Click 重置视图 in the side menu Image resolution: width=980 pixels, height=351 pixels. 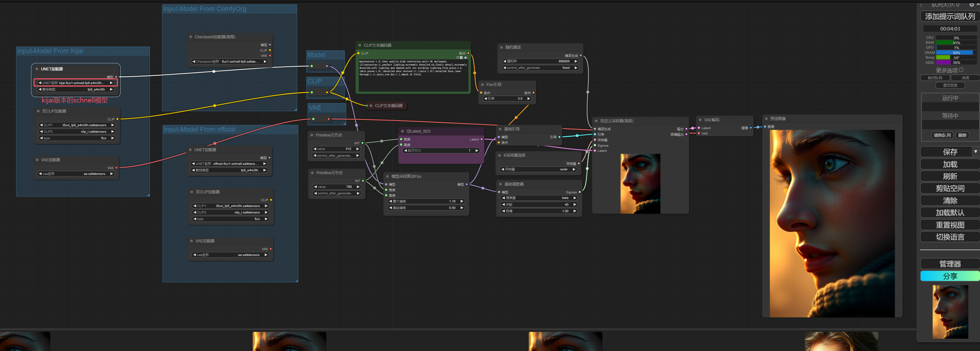950,225
